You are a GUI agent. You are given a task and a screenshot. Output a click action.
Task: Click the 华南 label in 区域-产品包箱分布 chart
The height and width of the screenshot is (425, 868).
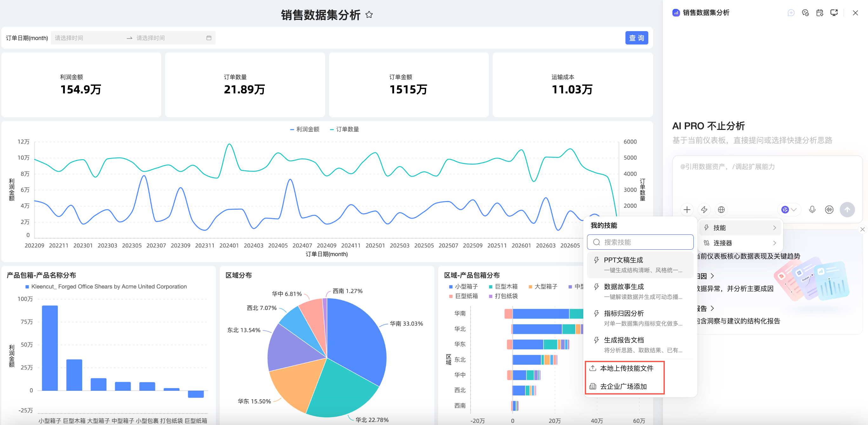[460, 314]
